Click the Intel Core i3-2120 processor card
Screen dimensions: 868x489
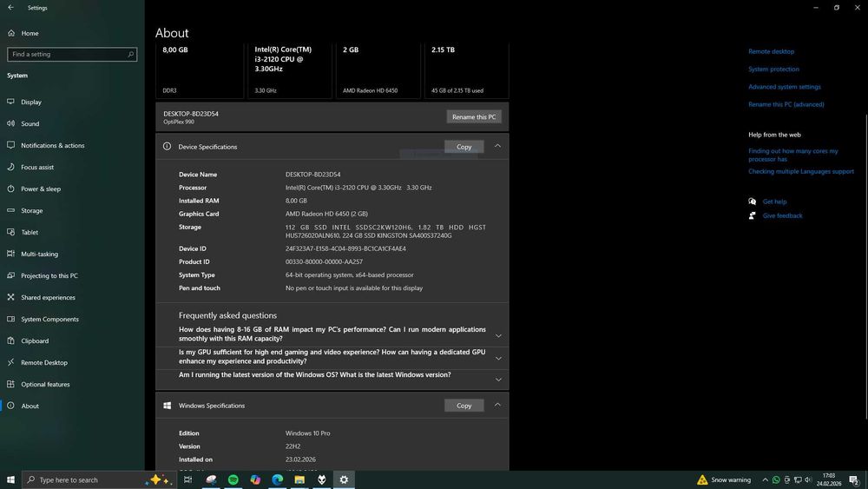(290, 71)
